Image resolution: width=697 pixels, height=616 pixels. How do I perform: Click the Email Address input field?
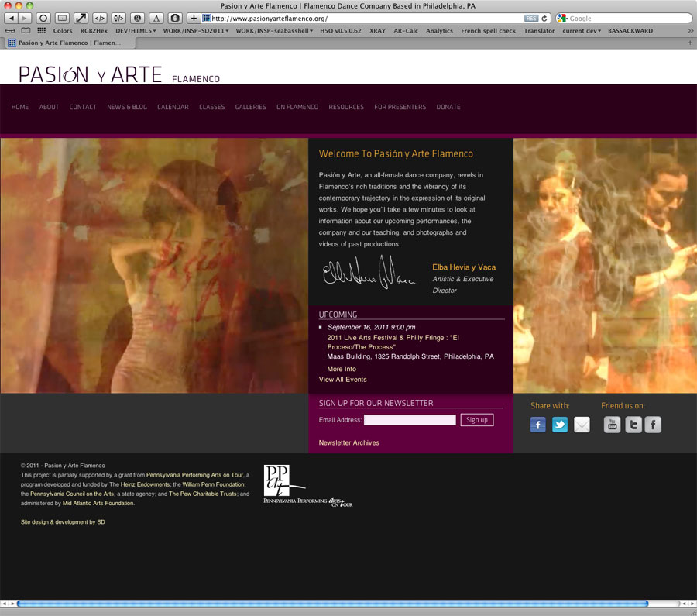tap(410, 420)
